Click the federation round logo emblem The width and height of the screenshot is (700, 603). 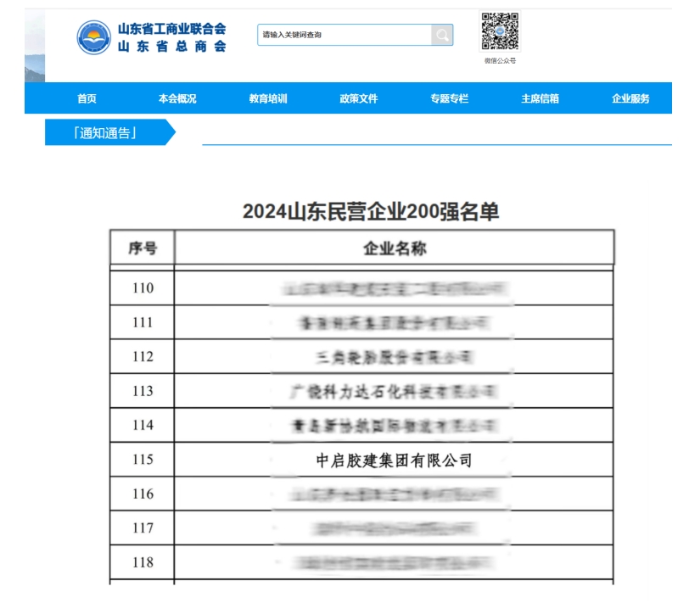[93, 37]
